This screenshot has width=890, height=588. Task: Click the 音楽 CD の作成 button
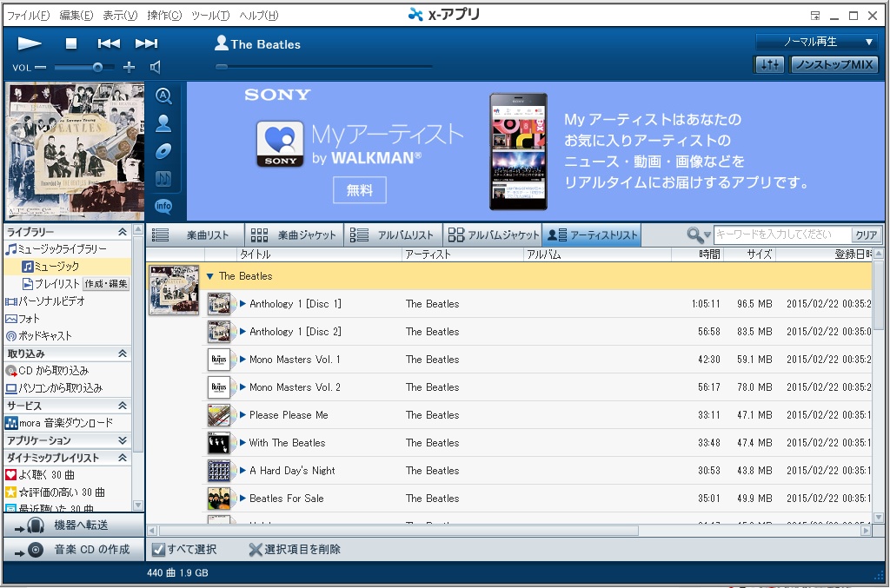(74, 550)
